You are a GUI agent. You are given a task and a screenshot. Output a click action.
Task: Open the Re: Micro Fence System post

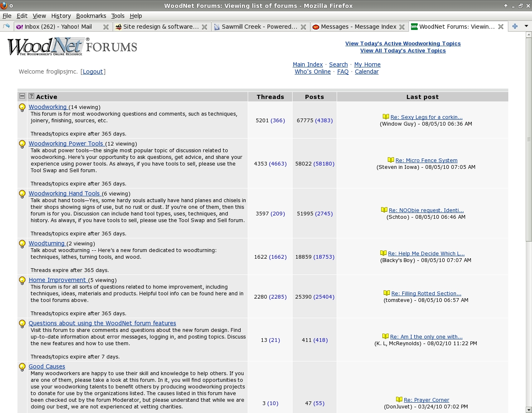pyautogui.click(x=426, y=160)
